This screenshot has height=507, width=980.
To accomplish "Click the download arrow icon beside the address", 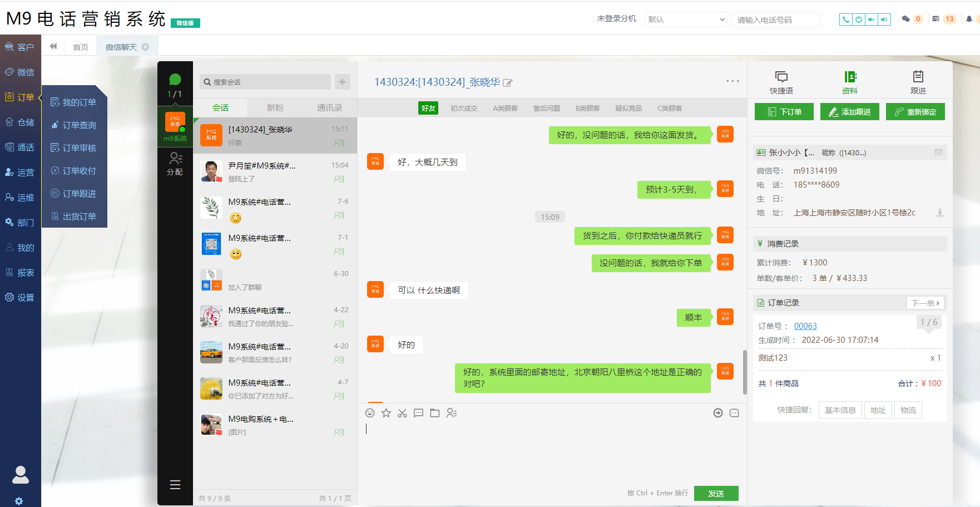I will (940, 213).
